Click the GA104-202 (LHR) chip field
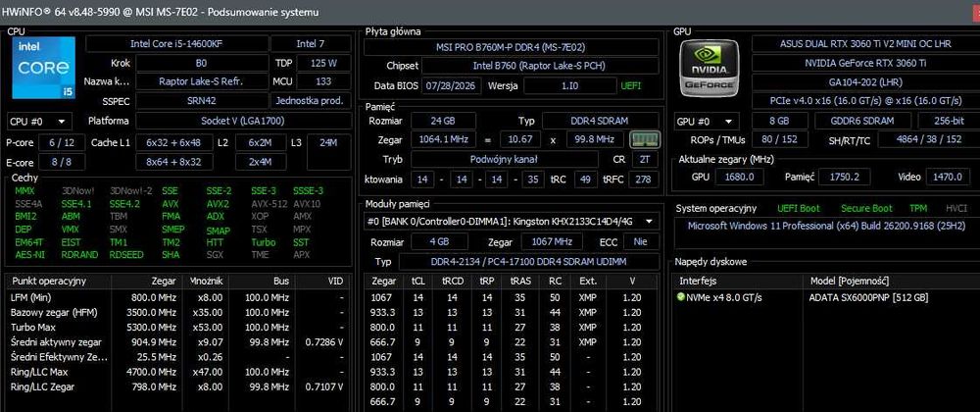The image size is (980, 412). pyautogui.click(x=865, y=81)
